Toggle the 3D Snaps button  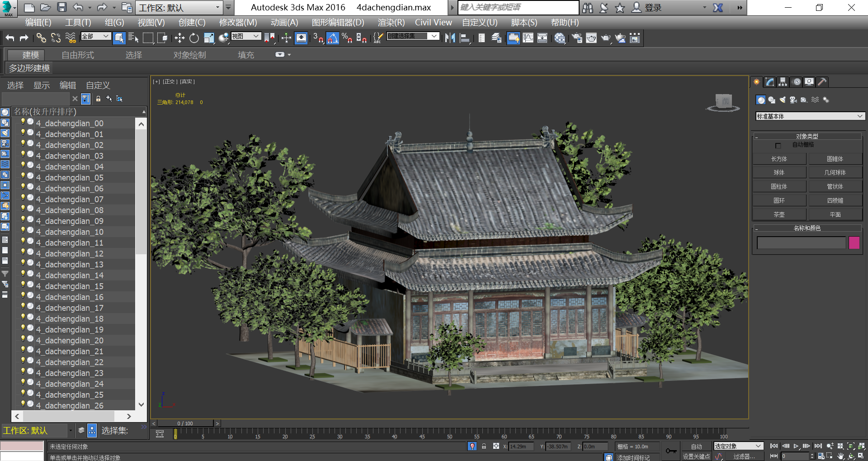tap(318, 38)
